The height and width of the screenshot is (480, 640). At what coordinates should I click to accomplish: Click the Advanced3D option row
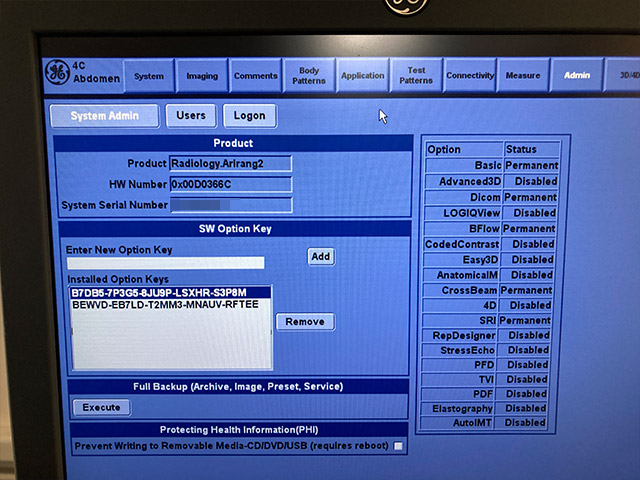coord(491,181)
